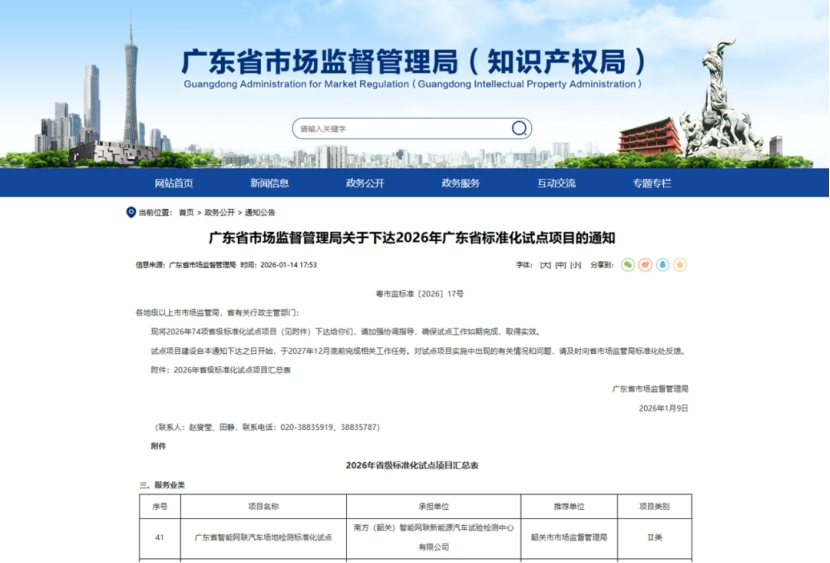The height and width of the screenshot is (563, 830).
Task: Click the location pin breadcrumb icon
Action: pyautogui.click(x=131, y=212)
